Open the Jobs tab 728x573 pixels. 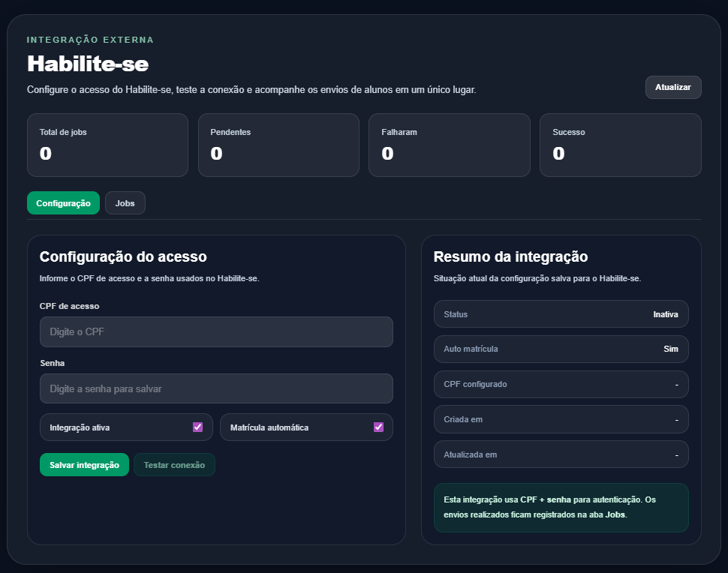point(125,203)
